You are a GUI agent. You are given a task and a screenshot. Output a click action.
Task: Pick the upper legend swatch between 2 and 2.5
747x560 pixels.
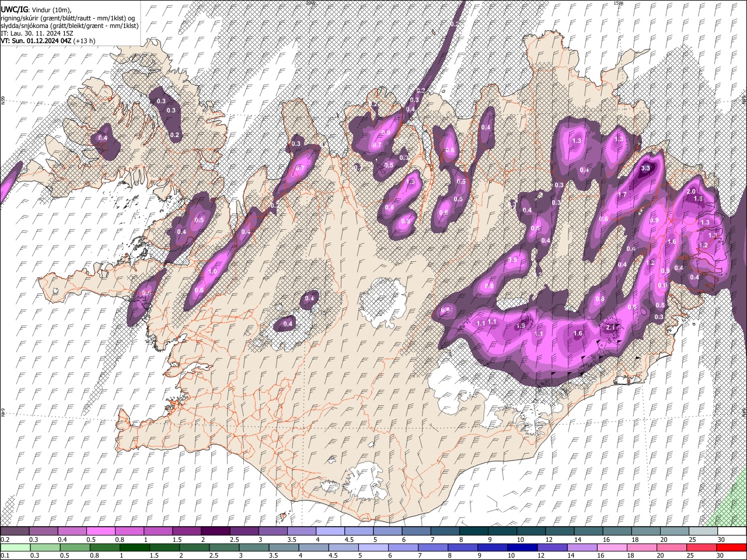(215, 531)
